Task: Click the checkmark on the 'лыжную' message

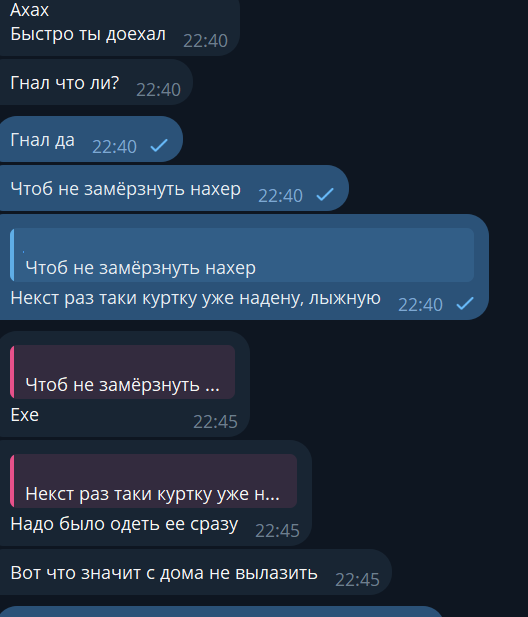Action: pyautogui.click(x=465, y=303)
